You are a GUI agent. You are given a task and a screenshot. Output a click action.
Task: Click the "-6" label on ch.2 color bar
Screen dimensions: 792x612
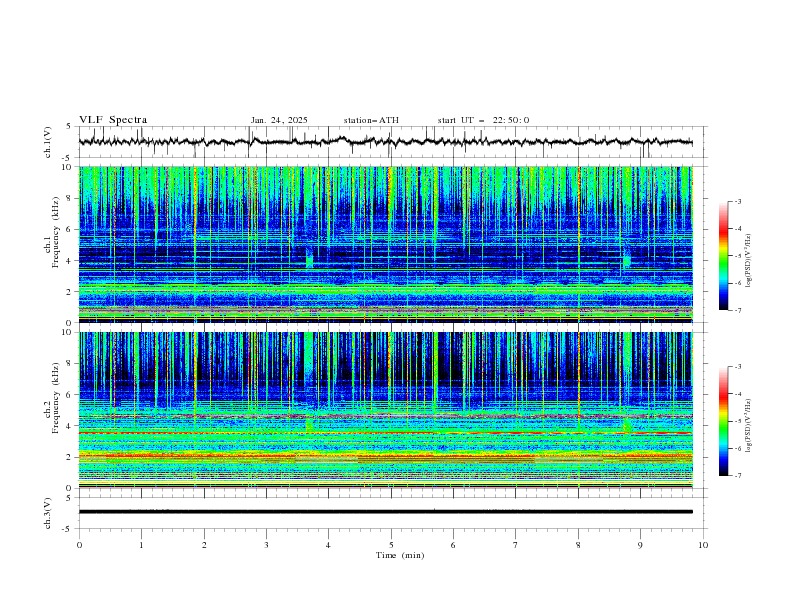click(x=738, y=448)
